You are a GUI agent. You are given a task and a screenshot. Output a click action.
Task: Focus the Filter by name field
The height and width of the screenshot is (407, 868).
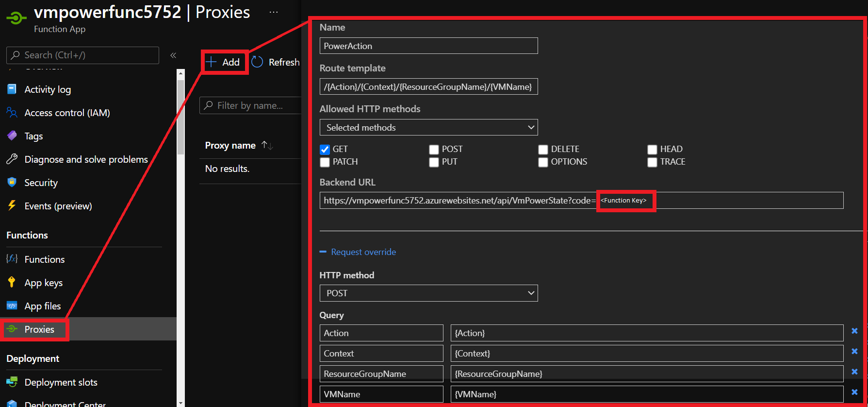tap(250, 105)
